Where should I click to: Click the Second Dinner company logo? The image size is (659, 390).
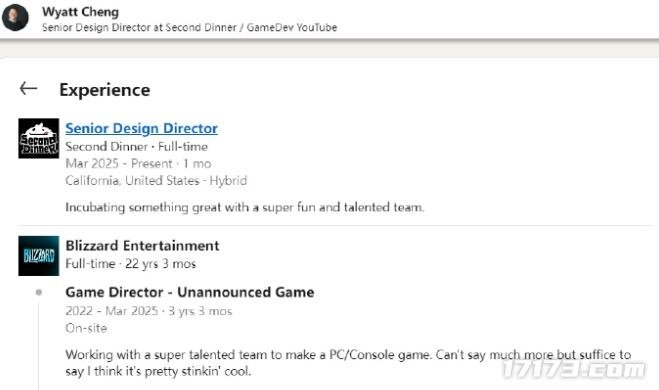click(39, 138)
